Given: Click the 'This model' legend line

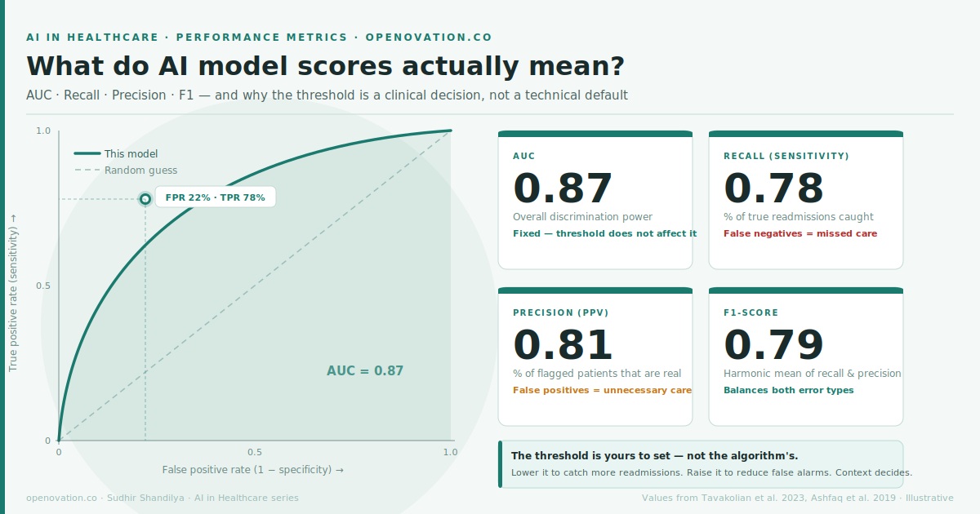Looking at the screenshot, I should (87, 153).
